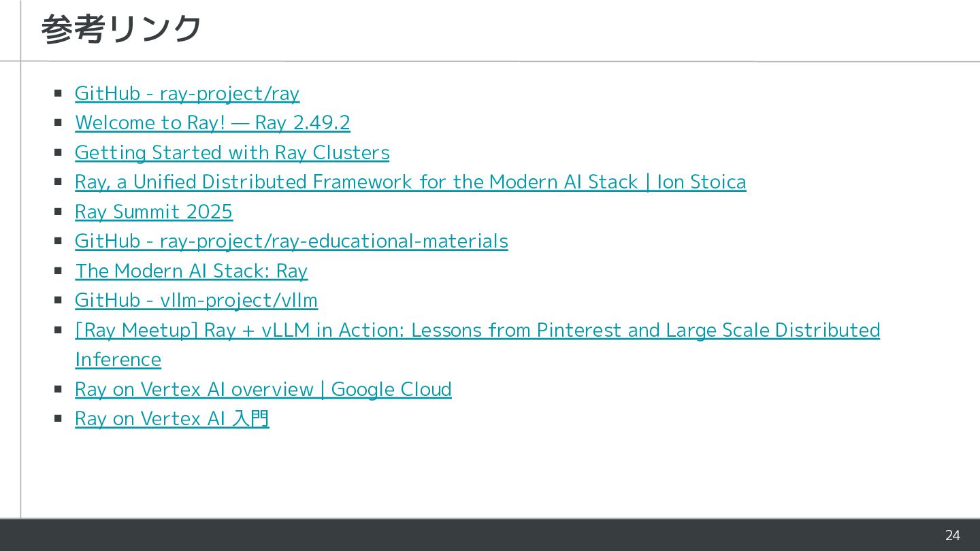Click Getting Started with Ray Clusters link

pyautogui.click(x=232, y=152)
